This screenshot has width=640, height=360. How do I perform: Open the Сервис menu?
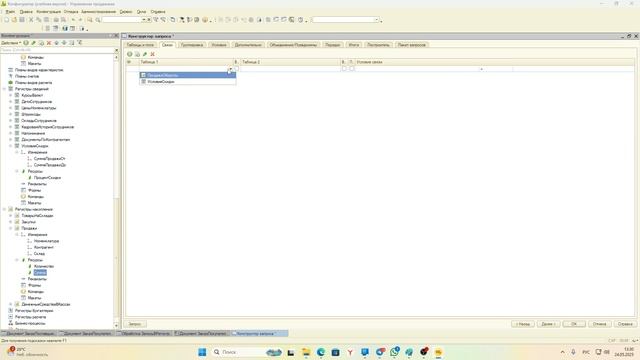point(126,12)
